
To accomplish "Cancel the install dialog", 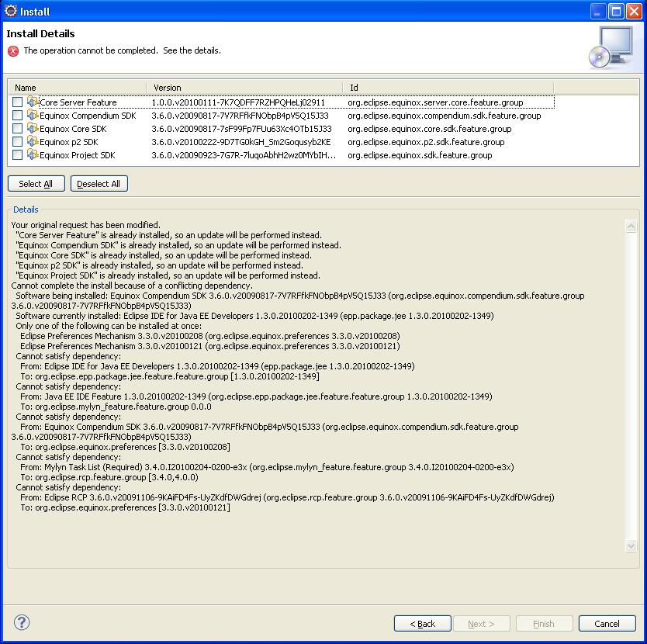I will pos(607,623).
